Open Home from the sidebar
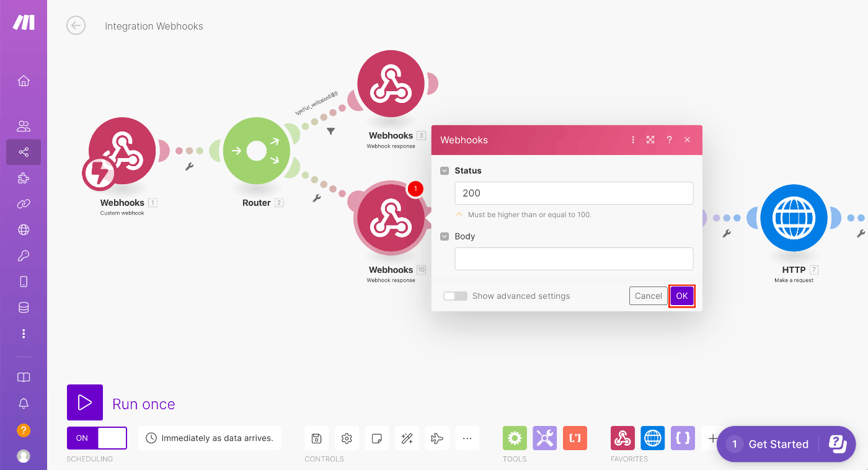This screenshot has height=470, width=868. coord(24,81)
